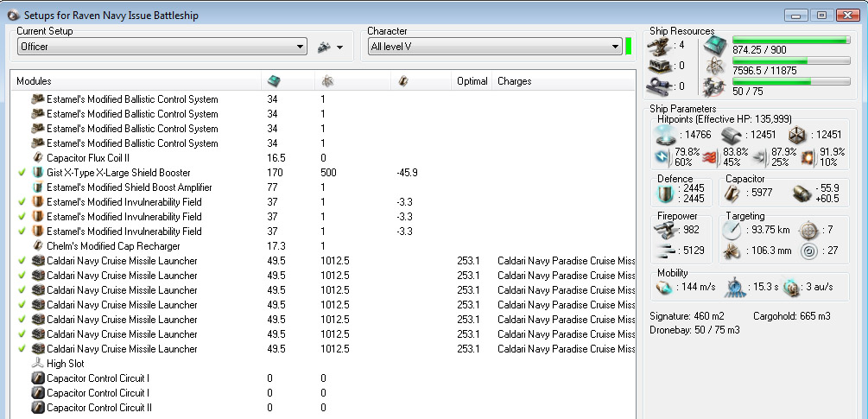Click the sensor strength icon showing 27
The image size is (868, 419).
pyautogui.click(x=807, y=251)
